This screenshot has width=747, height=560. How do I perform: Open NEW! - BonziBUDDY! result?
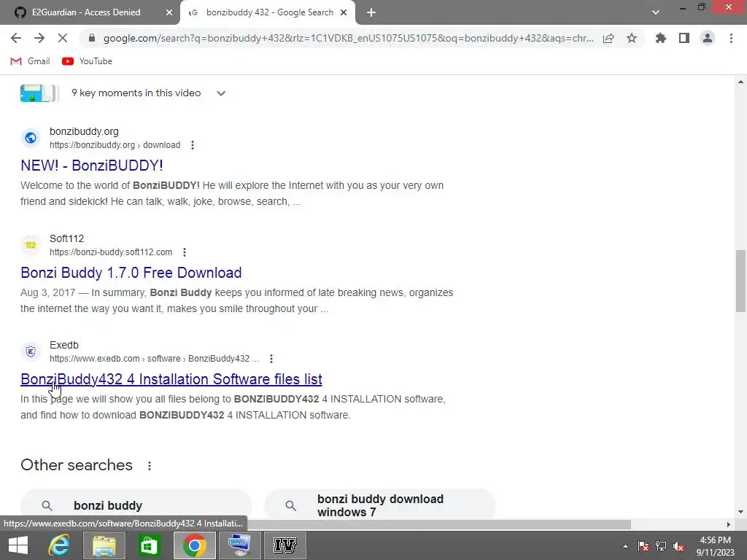point(91,166)
